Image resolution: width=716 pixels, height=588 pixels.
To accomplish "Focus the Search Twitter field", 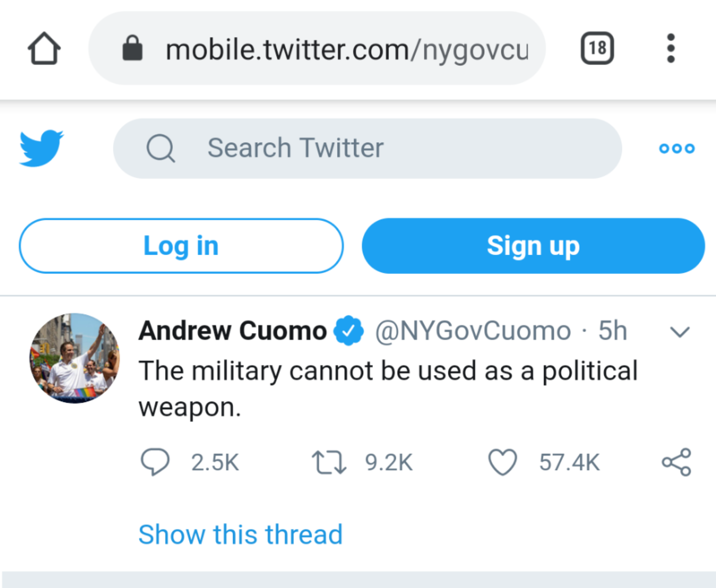I will coord(367,148).
